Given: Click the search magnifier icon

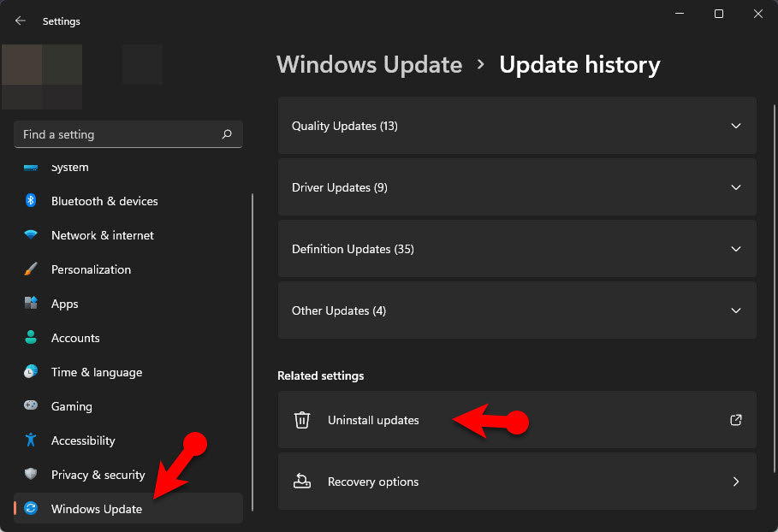Looking at the screenshot, I should 227,134.
